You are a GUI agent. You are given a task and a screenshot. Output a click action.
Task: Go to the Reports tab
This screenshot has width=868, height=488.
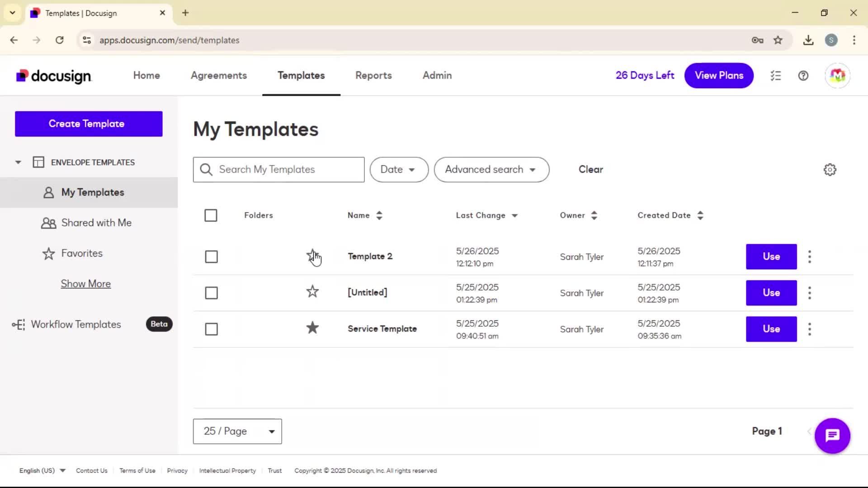373,75
